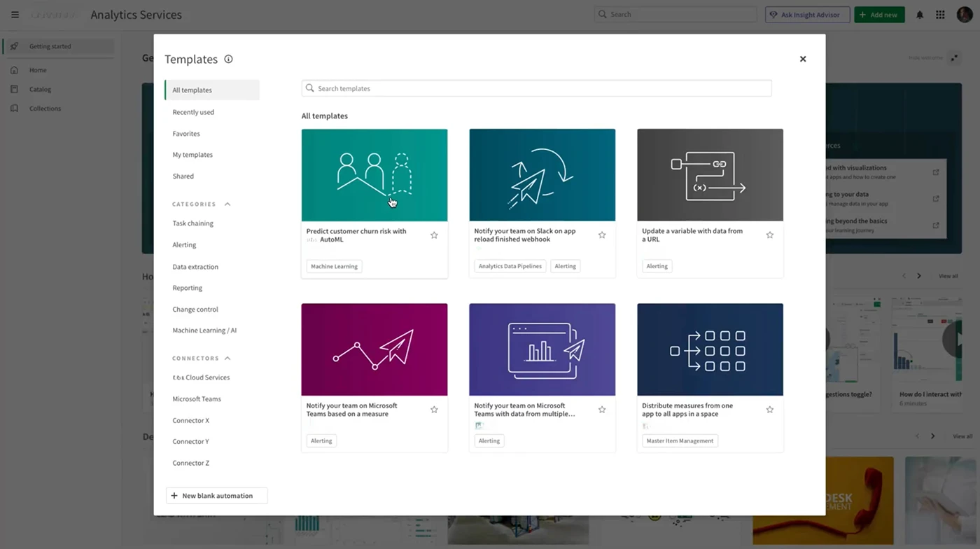Star the Distribute measures from one app template
The height and width of the screenshot is (549, 980).
pos(770,410)
